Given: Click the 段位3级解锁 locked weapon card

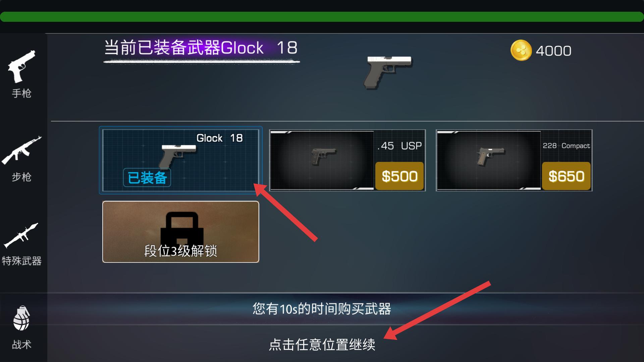Looking at the screenshot, I should click(x=180, y=232).
